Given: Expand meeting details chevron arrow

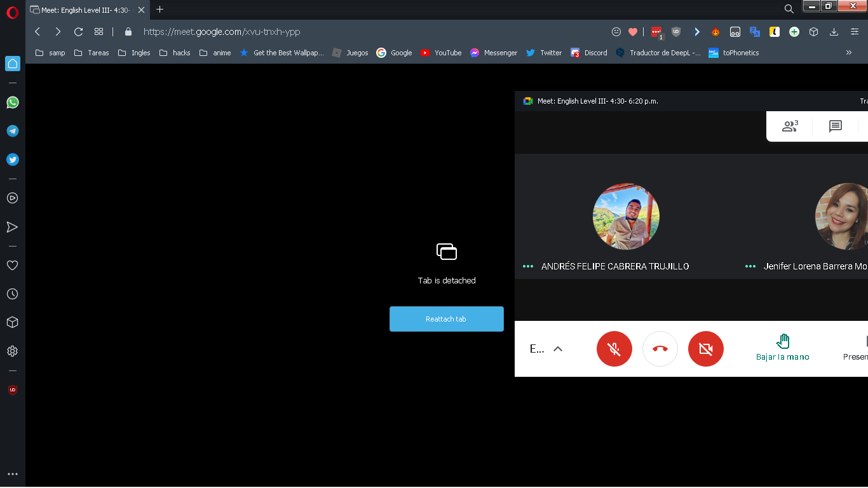Looking at the screenshot, I should (x=558, y=349).
